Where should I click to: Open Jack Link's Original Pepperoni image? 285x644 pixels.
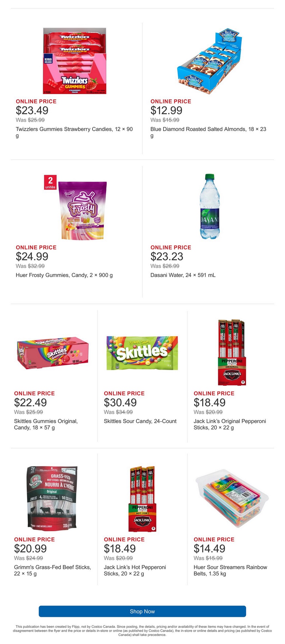(x=232, y=353)
